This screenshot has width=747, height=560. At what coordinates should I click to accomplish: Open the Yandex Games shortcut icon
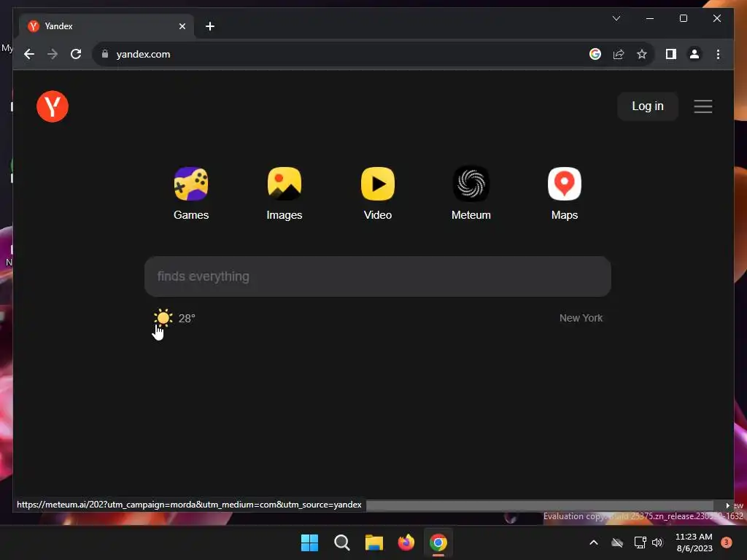[191, 184]
